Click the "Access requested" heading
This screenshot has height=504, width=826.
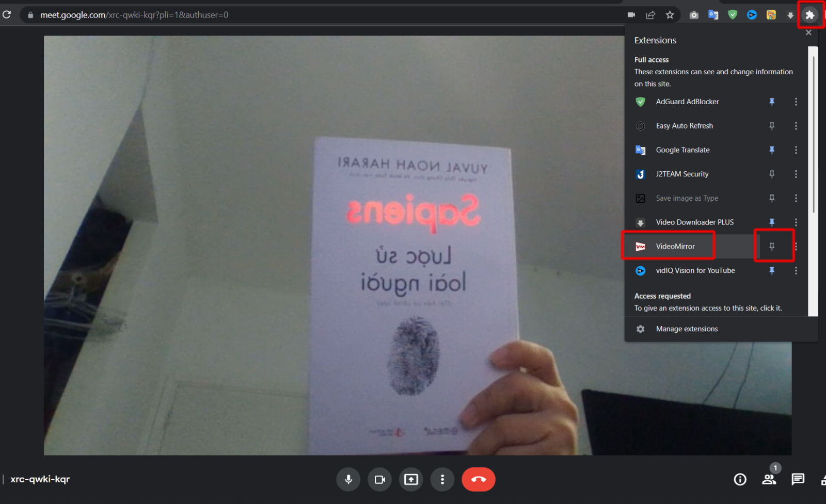(x=662, y=296)
